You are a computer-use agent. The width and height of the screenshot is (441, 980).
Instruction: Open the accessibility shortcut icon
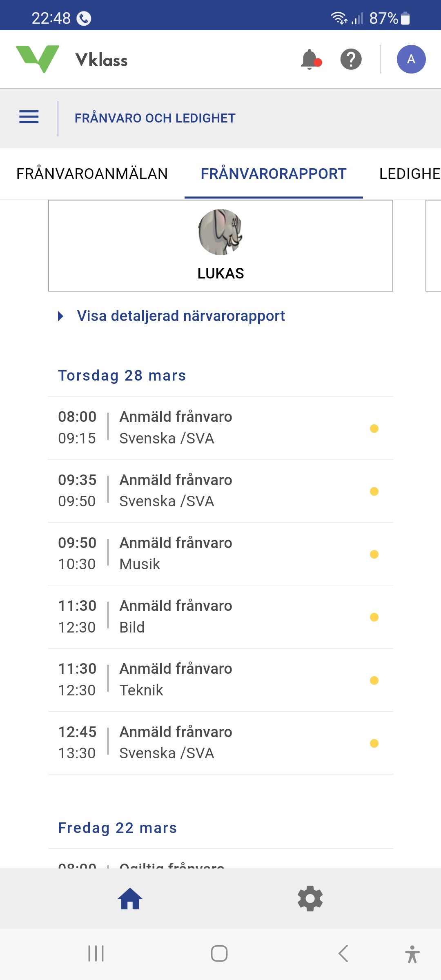point(412,954)
